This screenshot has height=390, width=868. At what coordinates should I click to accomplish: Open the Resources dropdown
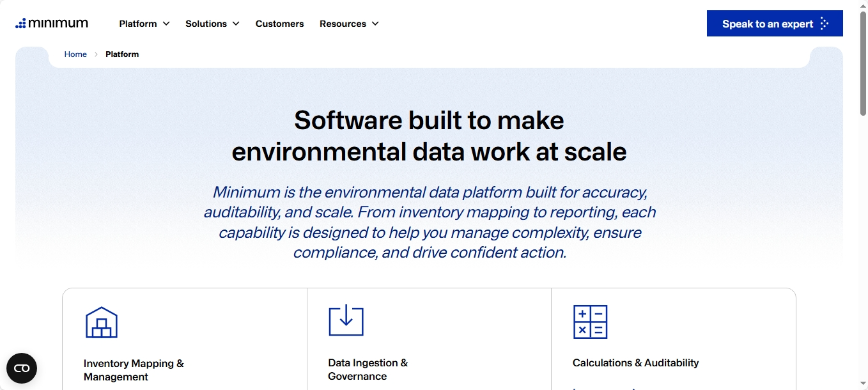[349, 24]
